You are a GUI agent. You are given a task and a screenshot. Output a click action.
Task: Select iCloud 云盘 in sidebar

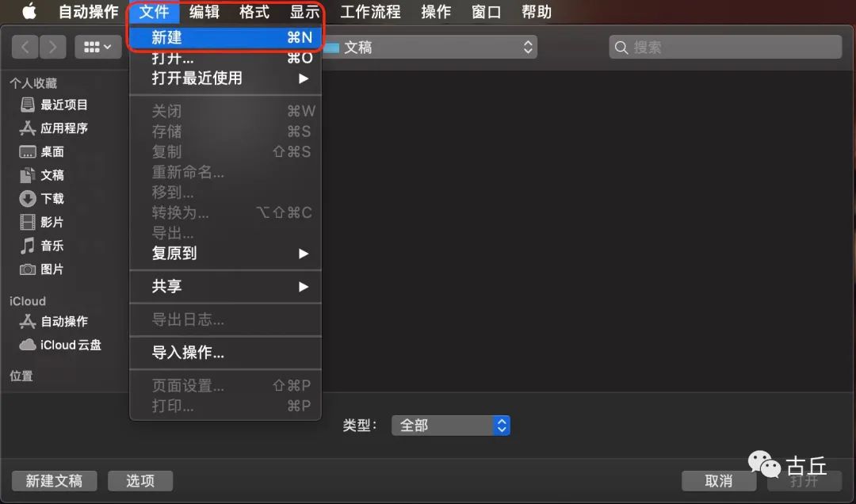[60, 345]
